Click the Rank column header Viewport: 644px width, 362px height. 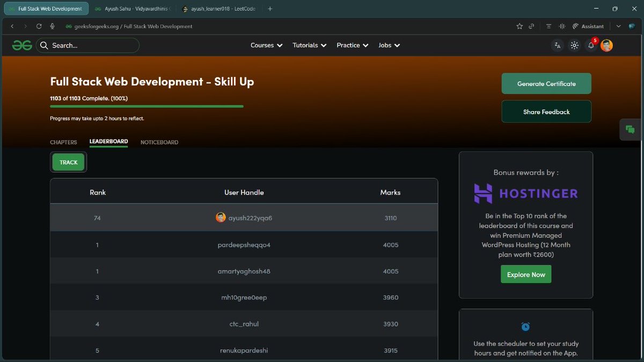pos(98,192)
